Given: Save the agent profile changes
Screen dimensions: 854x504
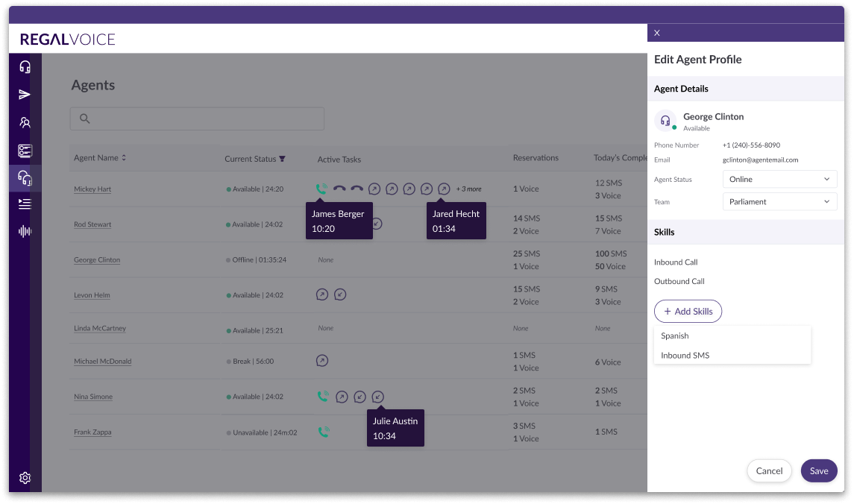Looking at the screenshot, I should 819,470.
